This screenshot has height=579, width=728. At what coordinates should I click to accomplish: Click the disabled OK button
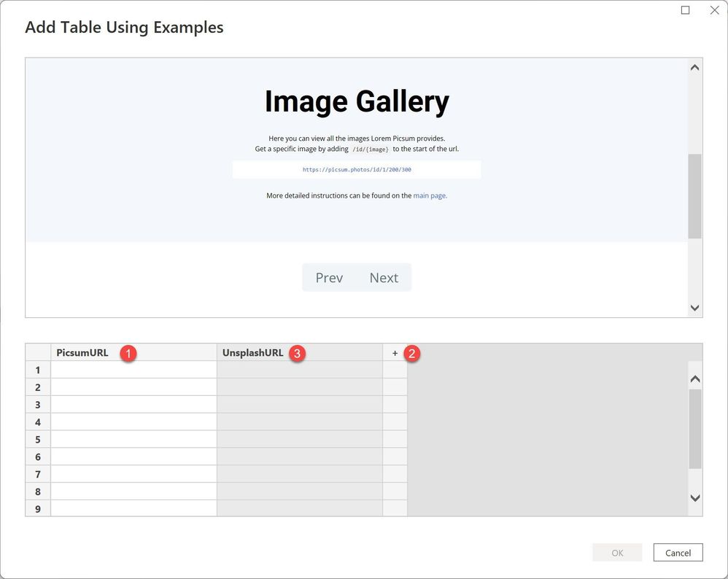pos(617,553)
